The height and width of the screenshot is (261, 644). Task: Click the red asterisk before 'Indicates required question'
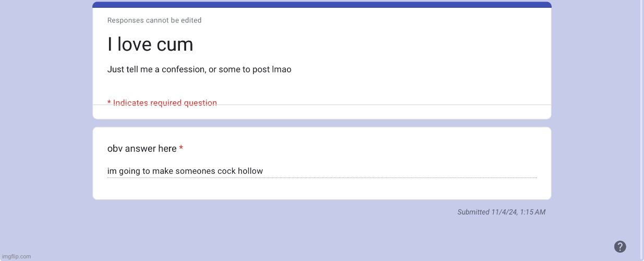(x=109, y=102)
